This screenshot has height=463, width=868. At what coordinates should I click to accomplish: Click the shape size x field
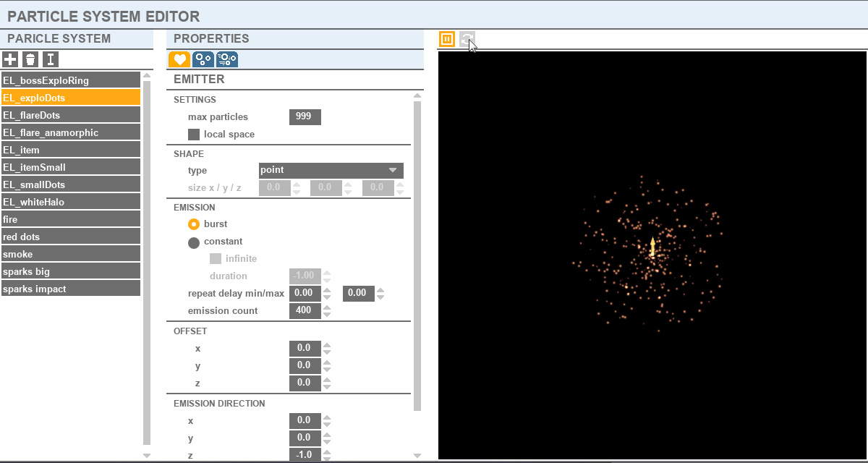tap(275, 188)
